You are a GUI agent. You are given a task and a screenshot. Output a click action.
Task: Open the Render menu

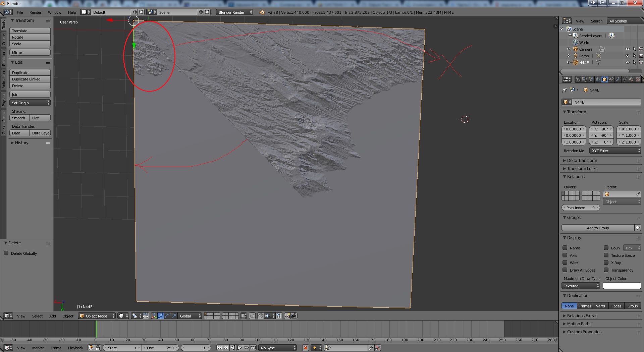tap(35, 12)
